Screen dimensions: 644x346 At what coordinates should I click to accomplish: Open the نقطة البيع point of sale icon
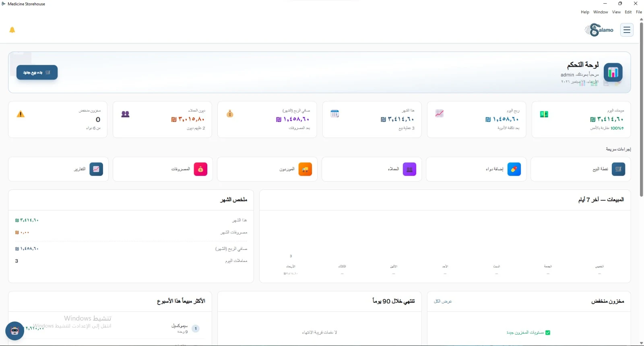618,169
